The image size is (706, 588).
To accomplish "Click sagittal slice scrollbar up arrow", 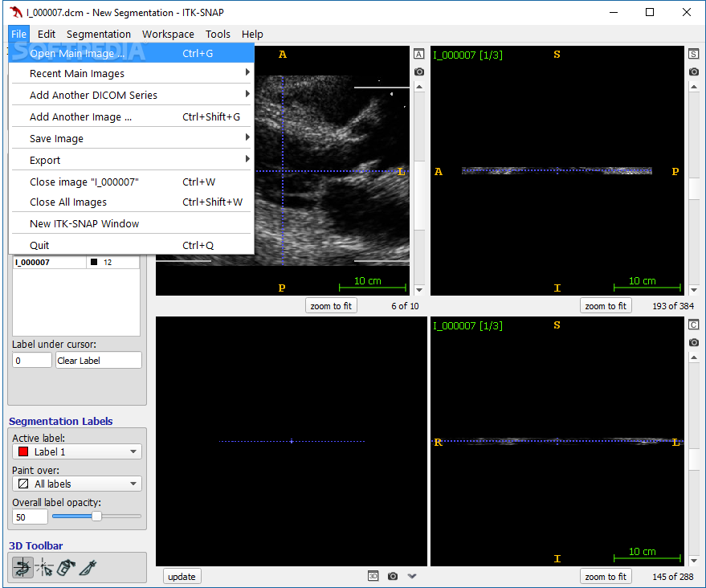I will point(694,87).
